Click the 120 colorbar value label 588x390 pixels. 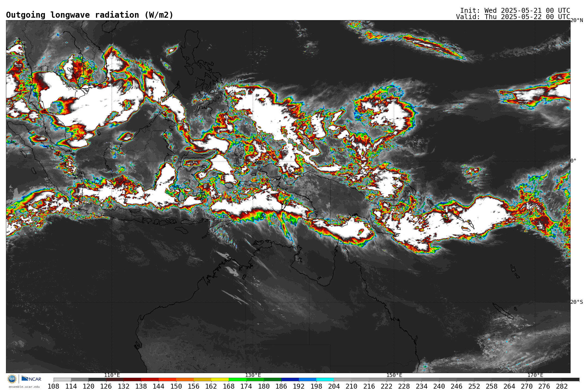point(88,386)
